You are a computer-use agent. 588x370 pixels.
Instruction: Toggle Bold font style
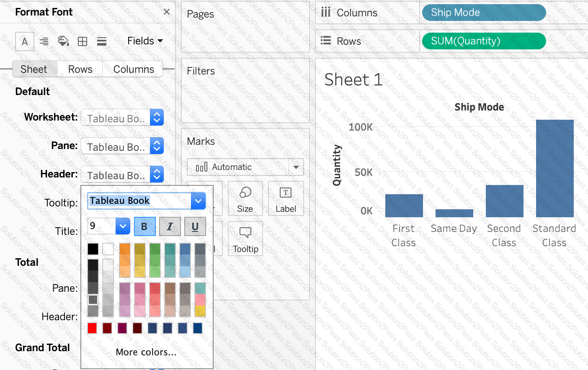pos(144,227)
